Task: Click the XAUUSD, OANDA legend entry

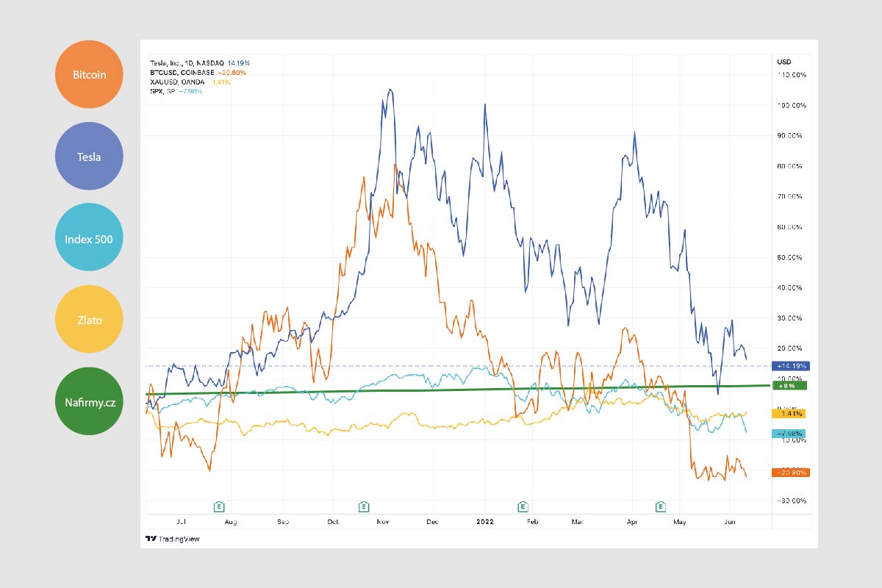Action: (x=179, y=82)
